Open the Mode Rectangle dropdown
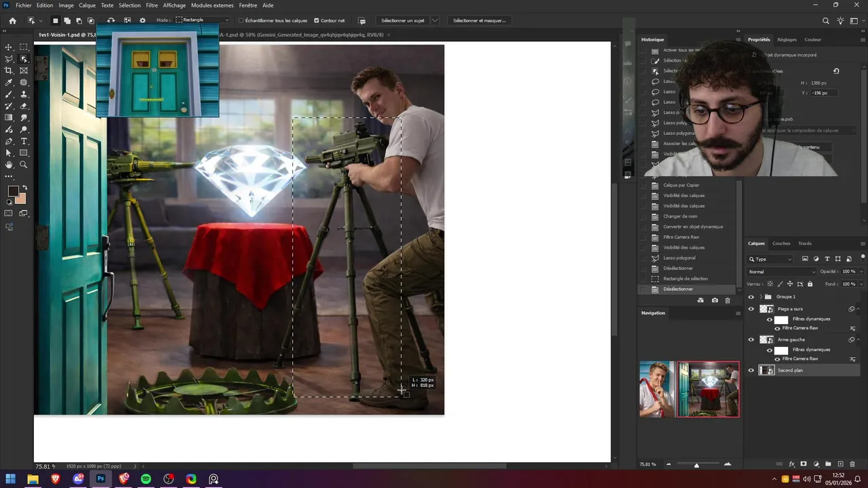Viewport: 868px width, 488px height. click(x=203, y=20)
